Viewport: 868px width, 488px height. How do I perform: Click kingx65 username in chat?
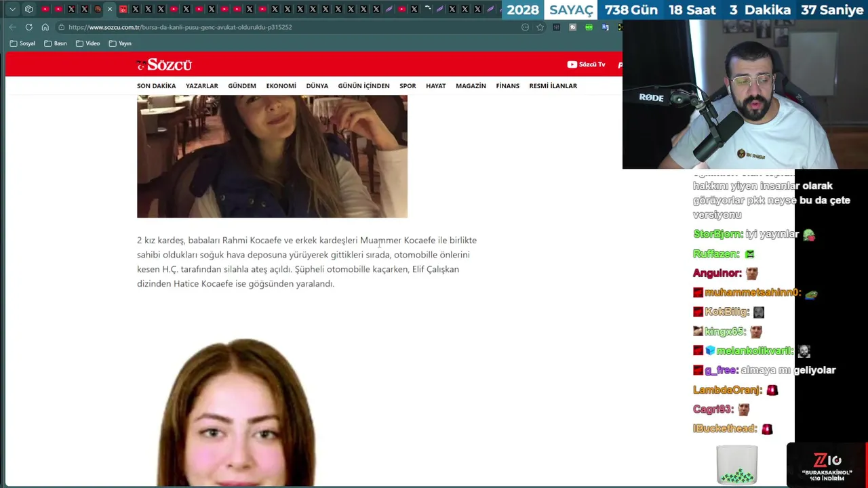pos(725,332)
